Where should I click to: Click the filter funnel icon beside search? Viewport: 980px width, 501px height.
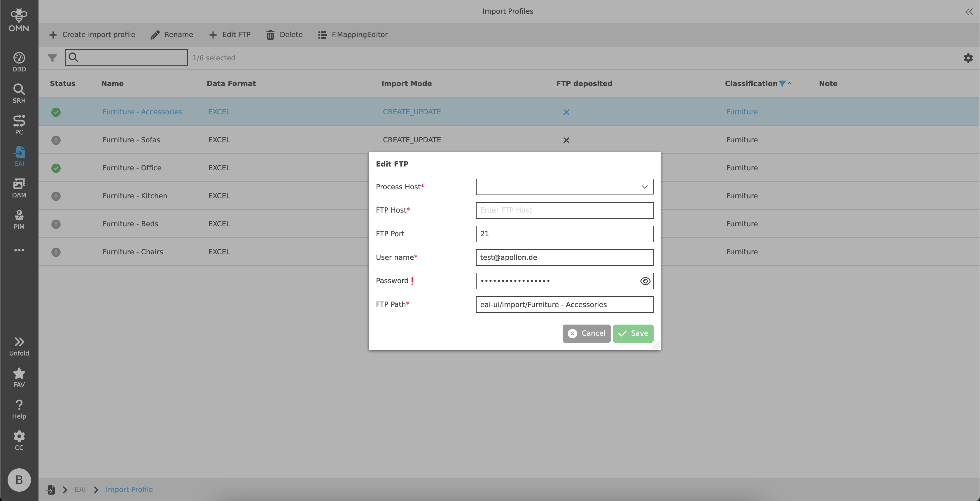click(52, 58)
